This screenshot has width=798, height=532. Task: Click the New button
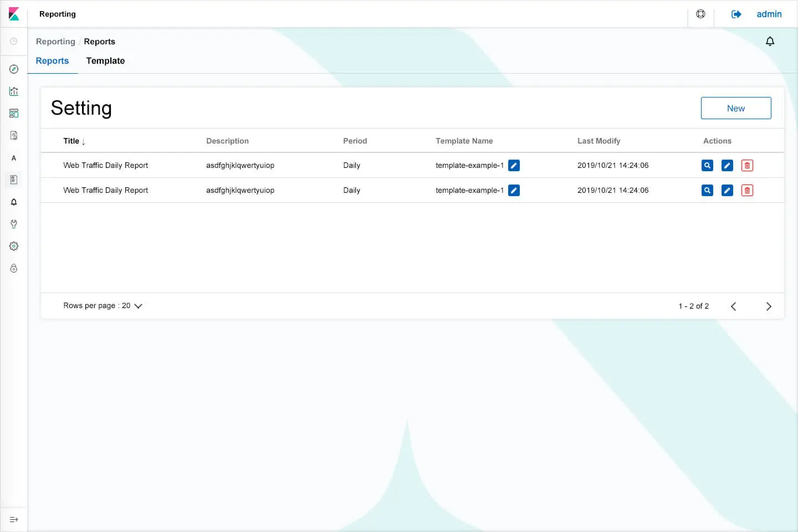click(x=736, y=108)
